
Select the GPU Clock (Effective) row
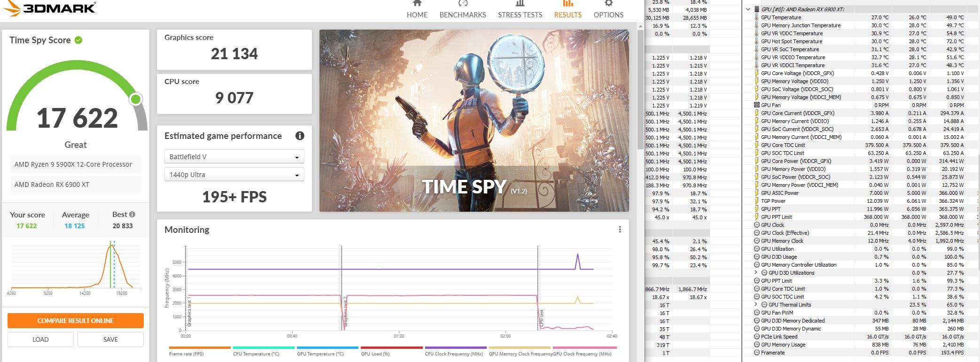pos(861,232)
